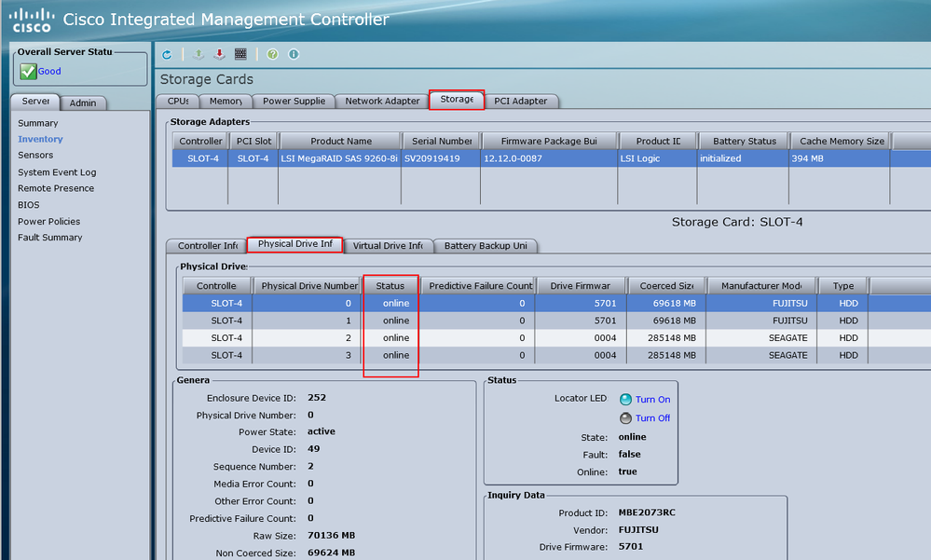Select physical drive number 1 row

[556, 321]
